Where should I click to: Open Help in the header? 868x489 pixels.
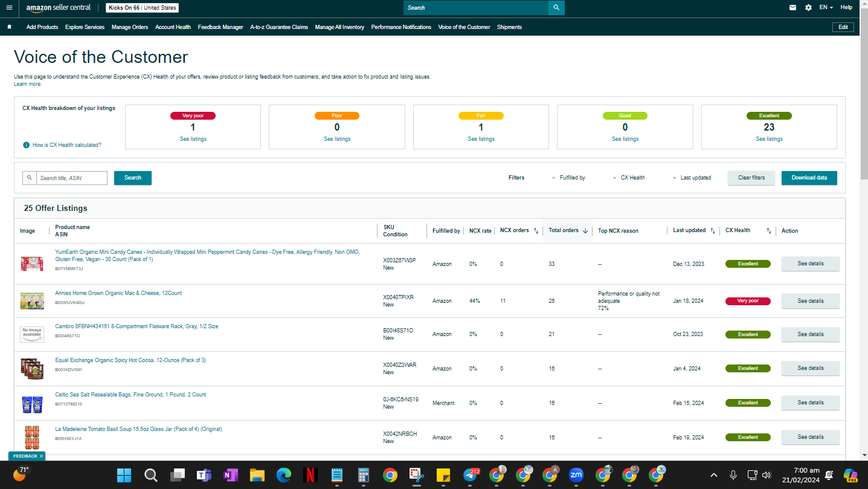pyautogui.click(x=846, y=8)
